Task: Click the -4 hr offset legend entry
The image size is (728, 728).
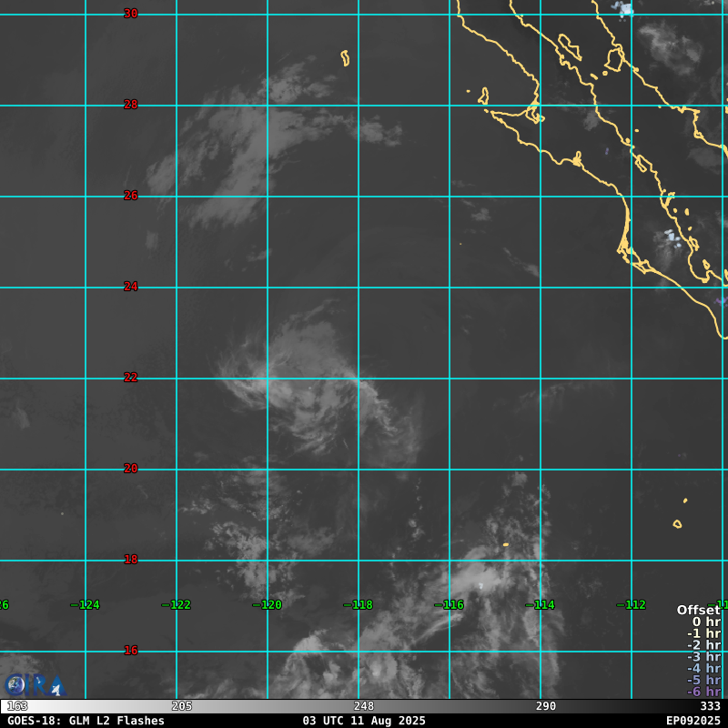Action: point(703,669)
